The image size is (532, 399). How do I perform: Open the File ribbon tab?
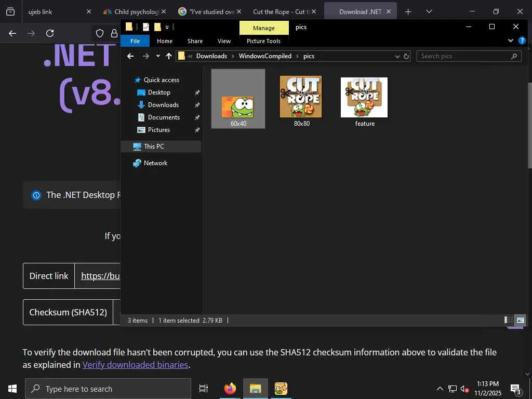pyautogui.click(x=135, y=41)
